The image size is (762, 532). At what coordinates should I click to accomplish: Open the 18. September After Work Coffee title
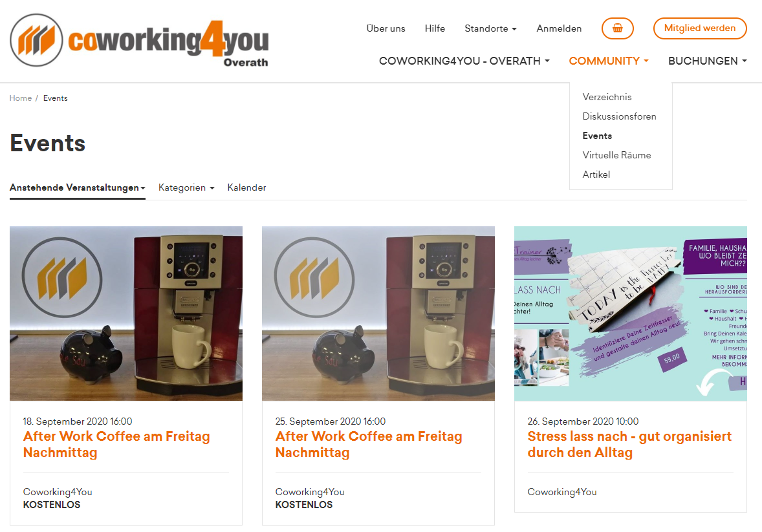pyautogui.click(x=116, y=444)
